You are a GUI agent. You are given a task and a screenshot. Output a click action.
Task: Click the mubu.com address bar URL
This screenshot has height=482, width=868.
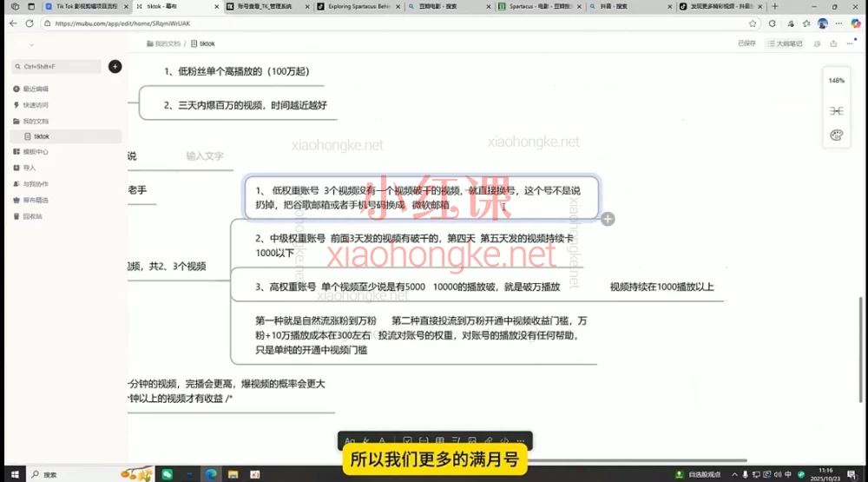(x=122, y=23)
